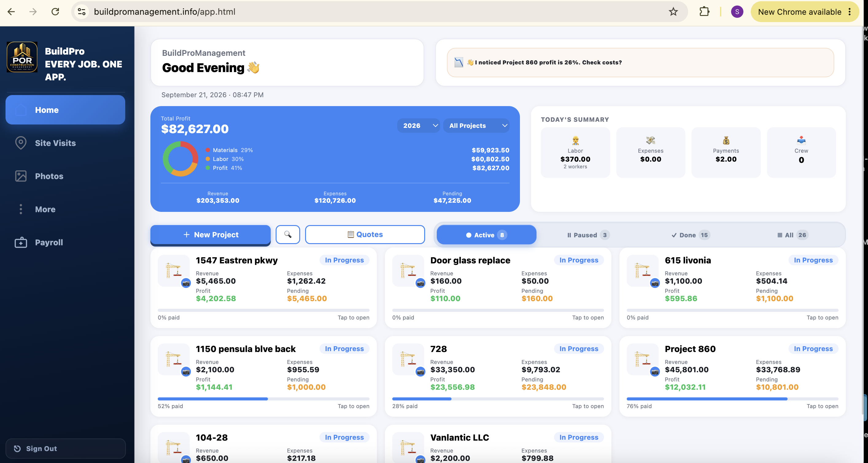The width and height of the screenshot is (868, 463).
Task: Click the browser forward arrow
Action: [33, 12]
